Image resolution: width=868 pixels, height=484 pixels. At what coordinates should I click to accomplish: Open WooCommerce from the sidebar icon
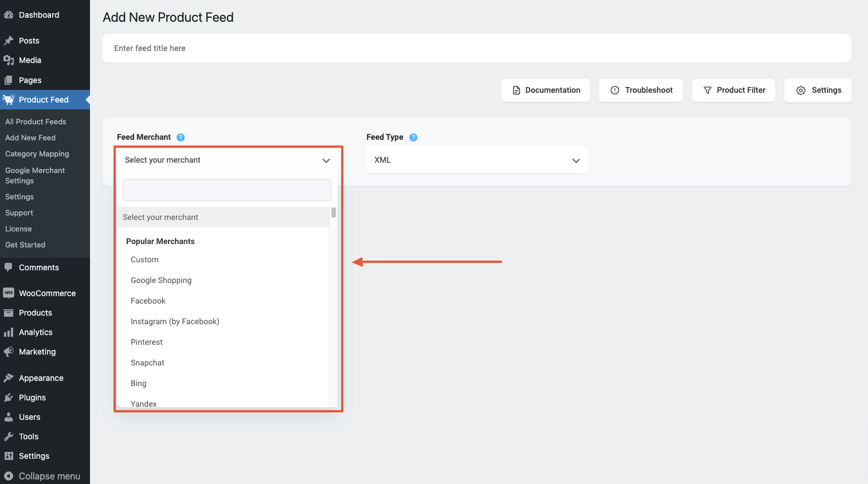[9, 293]
